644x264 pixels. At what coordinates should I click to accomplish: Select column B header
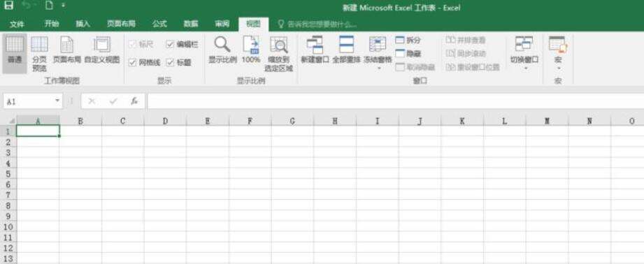click(x=80, y=121)
